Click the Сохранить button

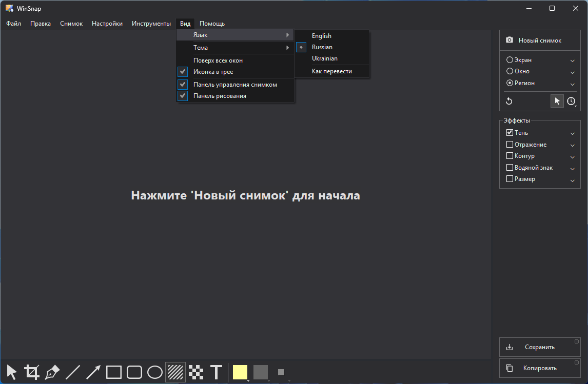tap(540, 347)
